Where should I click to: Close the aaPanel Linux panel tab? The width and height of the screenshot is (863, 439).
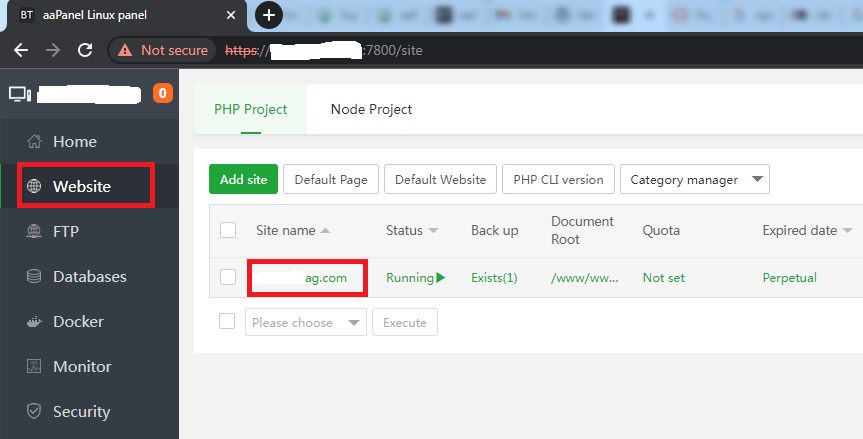[231, 15]
